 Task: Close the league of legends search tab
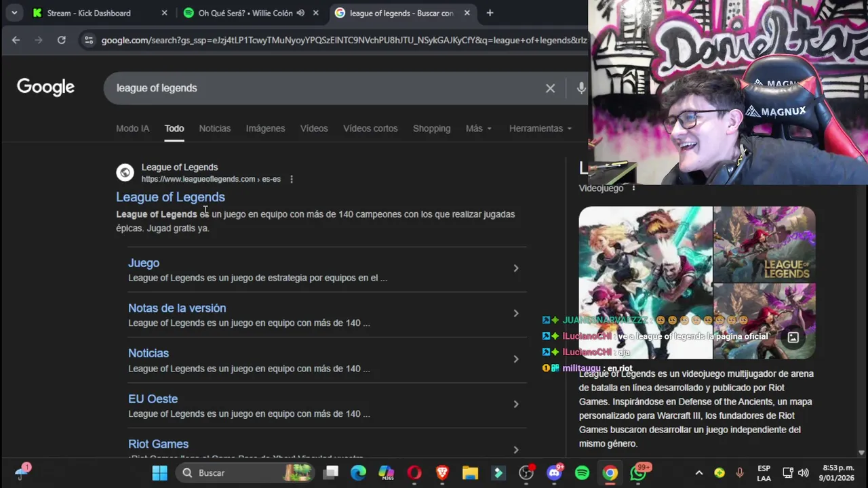click(467, 13)
